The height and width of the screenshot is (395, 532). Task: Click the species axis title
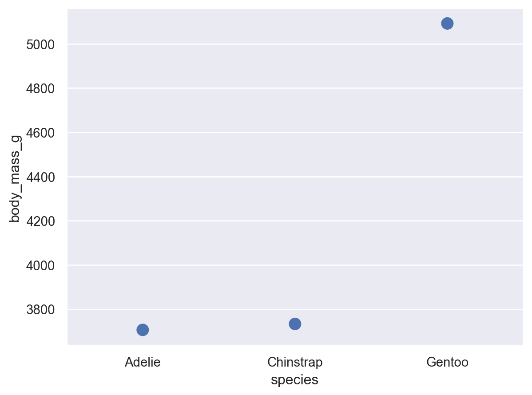tap(294, 380)
